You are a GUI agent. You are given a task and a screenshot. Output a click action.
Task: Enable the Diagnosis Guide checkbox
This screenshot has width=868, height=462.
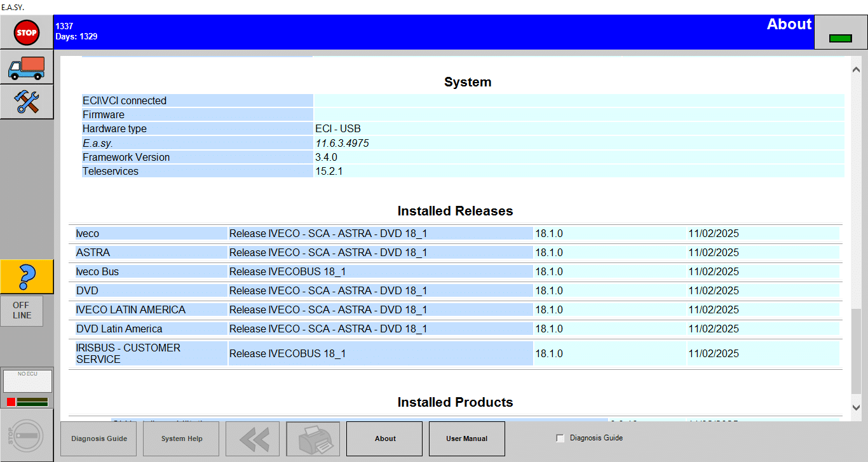560,438
